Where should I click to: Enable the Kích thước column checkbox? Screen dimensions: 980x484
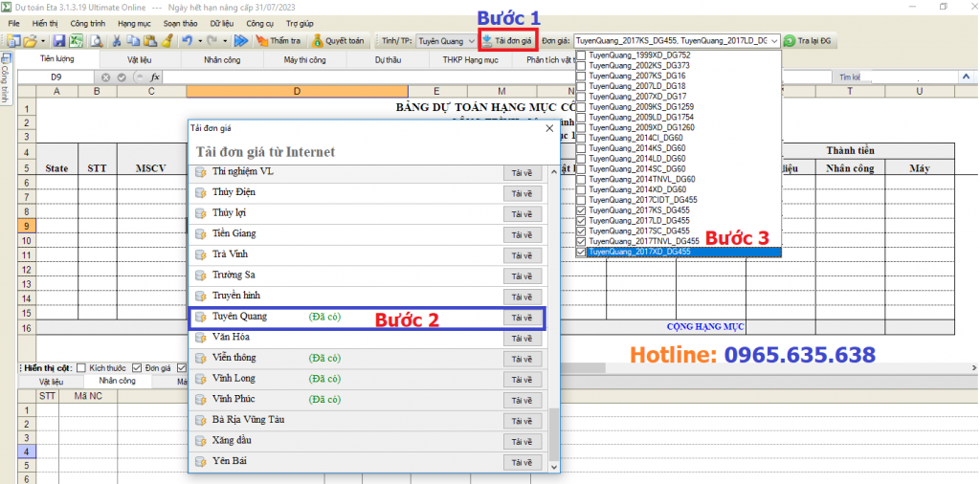pyautogui.click(x=81, y=367)
